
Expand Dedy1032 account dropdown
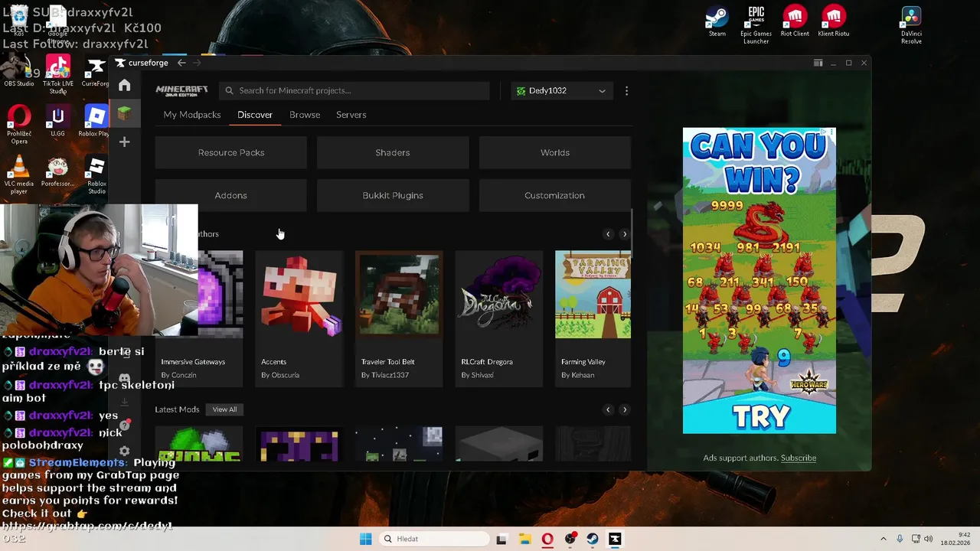[x=561, y=90]
